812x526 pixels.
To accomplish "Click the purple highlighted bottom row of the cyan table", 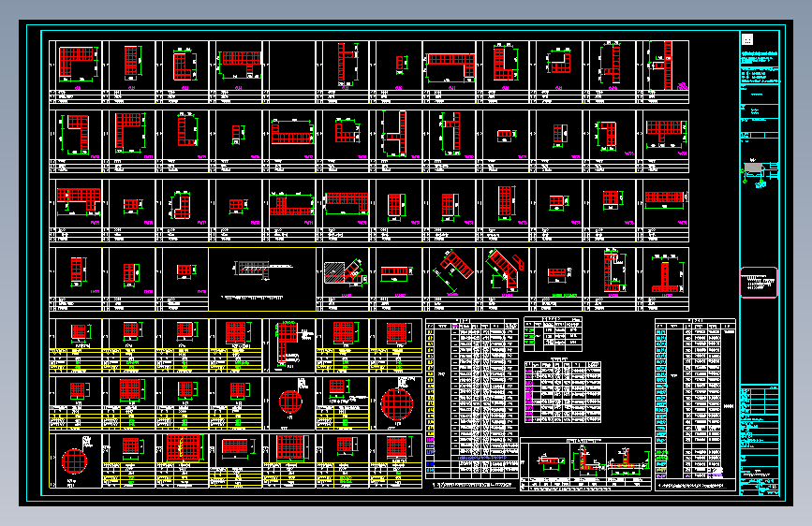I will click(x=691, y=475).
